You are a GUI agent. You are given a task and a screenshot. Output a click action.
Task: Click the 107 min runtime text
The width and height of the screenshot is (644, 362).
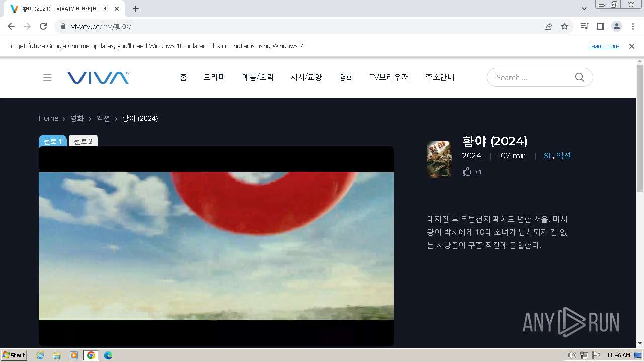[x=512, y=156]
